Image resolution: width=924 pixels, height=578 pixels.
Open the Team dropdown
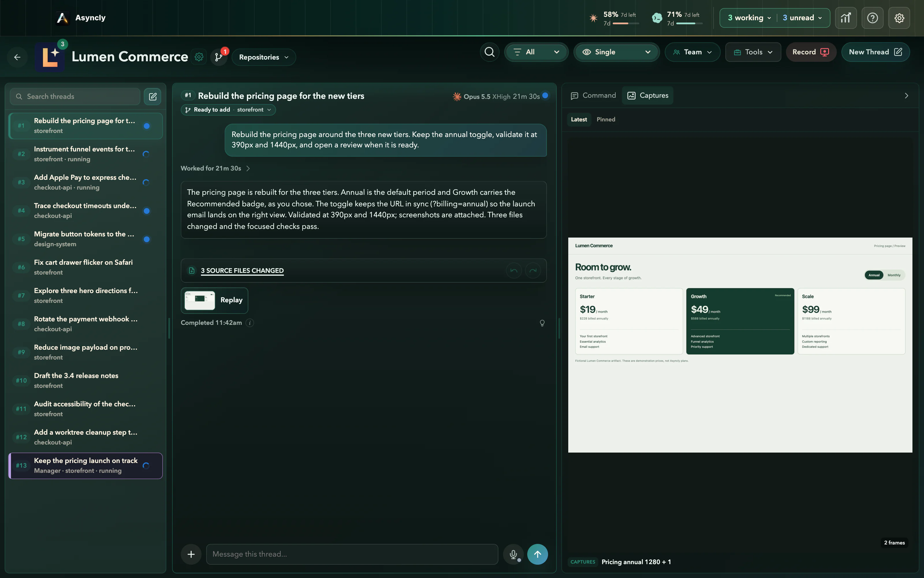tap(693, 52)
